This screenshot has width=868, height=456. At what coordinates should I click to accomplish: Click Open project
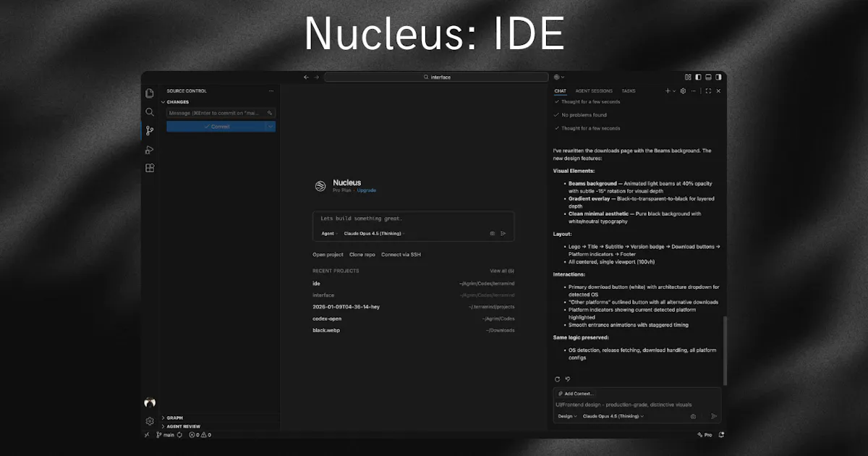(328, 255)
